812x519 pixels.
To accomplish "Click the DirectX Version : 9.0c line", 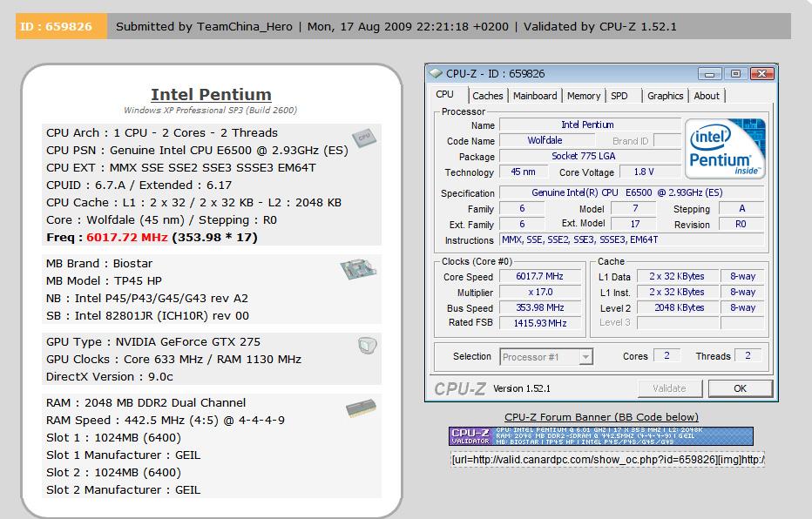I will click(110, 377).
